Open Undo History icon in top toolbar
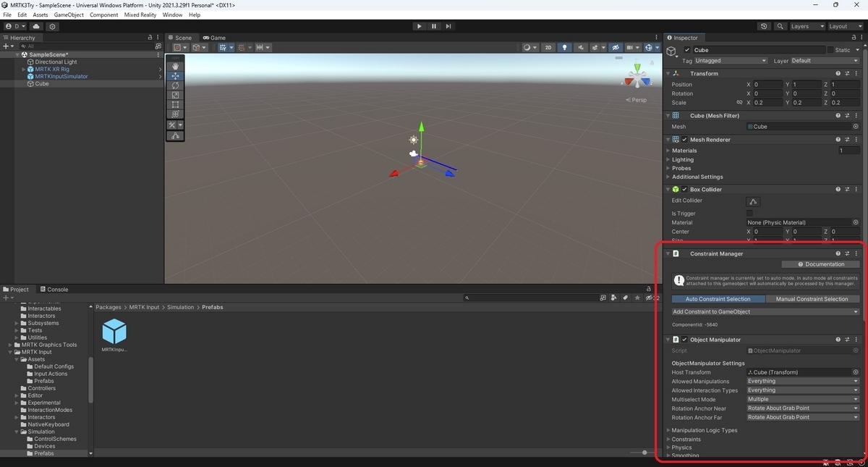 (765, 26)
